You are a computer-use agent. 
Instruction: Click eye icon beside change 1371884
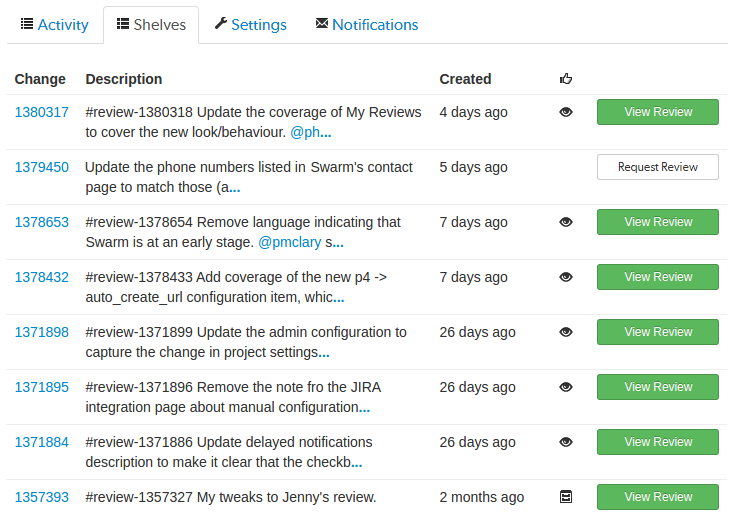pyautogui.click(x=566, y=442)
